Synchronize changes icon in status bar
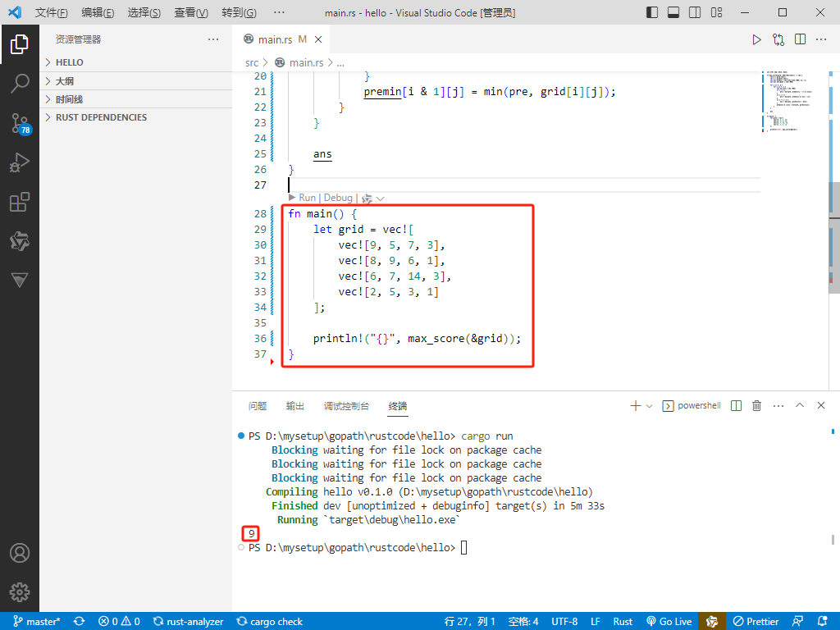Viewport: 840px width, 630px height. [x=80, y=622]
